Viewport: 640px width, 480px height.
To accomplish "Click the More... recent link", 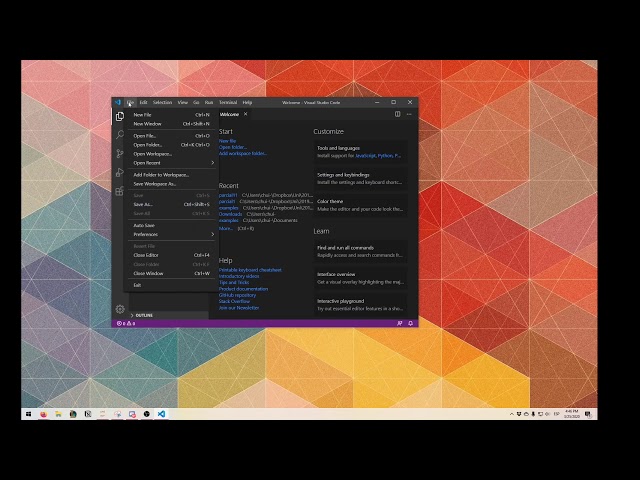I will (226, 229).
